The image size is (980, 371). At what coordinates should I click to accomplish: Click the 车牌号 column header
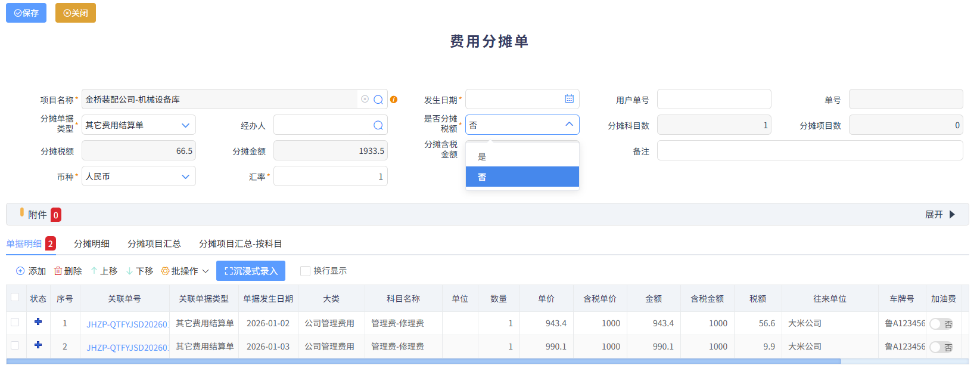[902, 298]
